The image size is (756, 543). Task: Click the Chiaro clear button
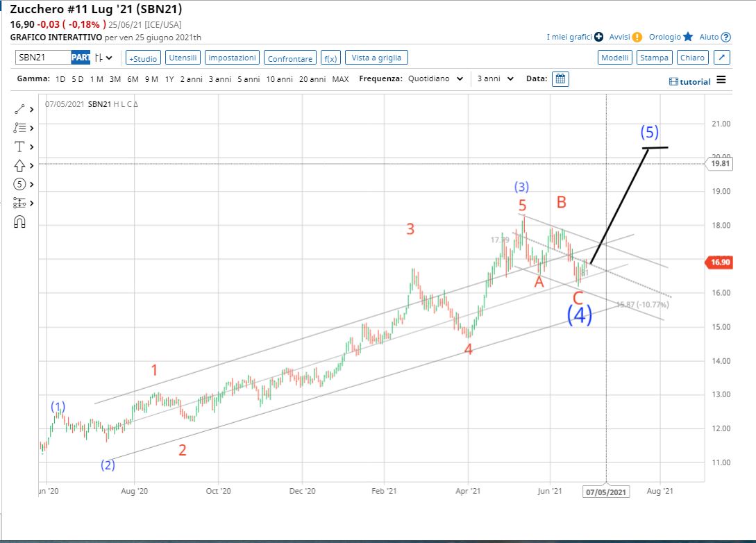tap(692, 58)
